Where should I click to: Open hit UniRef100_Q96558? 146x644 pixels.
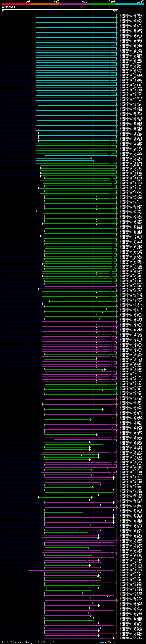click(131, 22)
